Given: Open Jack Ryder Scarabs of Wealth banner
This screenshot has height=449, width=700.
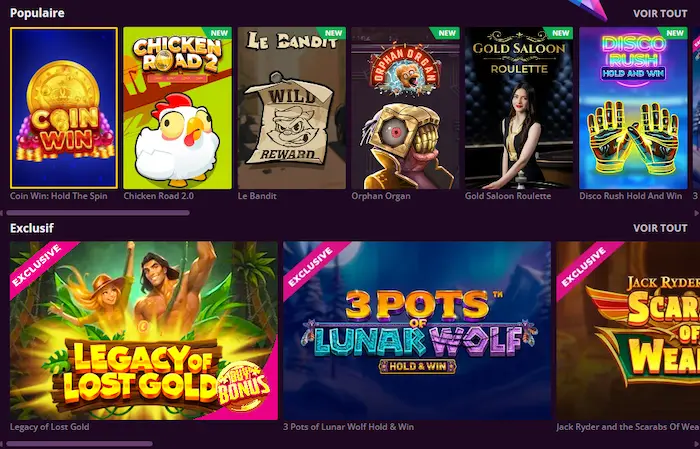Looking at the screenshot, I should click(628, 330).
